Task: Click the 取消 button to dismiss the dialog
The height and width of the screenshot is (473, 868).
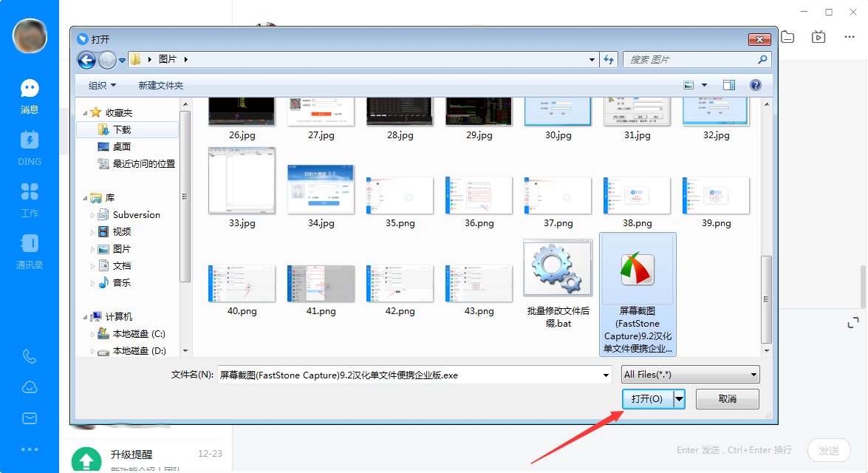Action: [x=727, y=398]
